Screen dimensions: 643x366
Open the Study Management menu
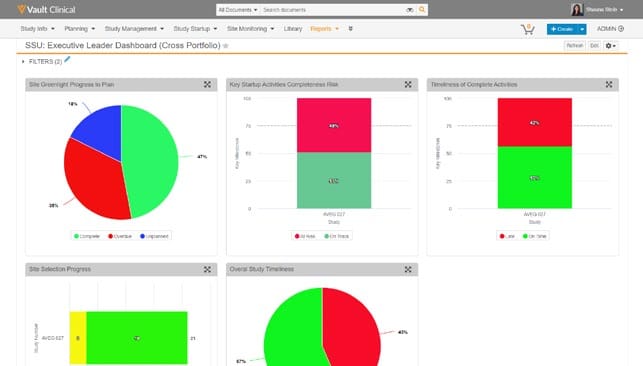134,29
